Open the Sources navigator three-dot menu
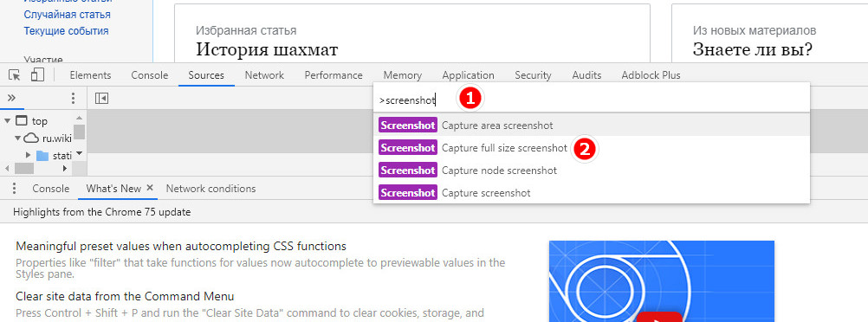This screenshot has width=868, height=322. coord(73,99)
